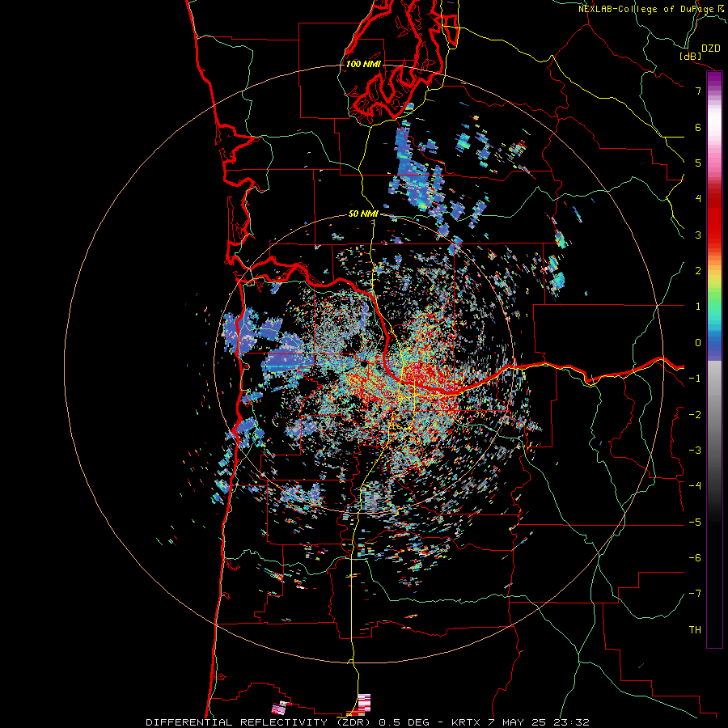Click the 7 value on color scale

pyautogui.click(x=698, y=91)
